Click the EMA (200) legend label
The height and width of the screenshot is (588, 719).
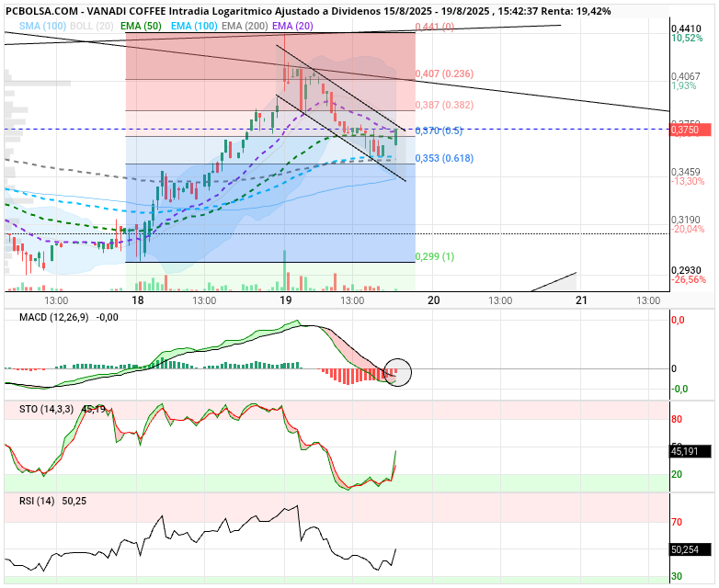click(x=245, y=26)
